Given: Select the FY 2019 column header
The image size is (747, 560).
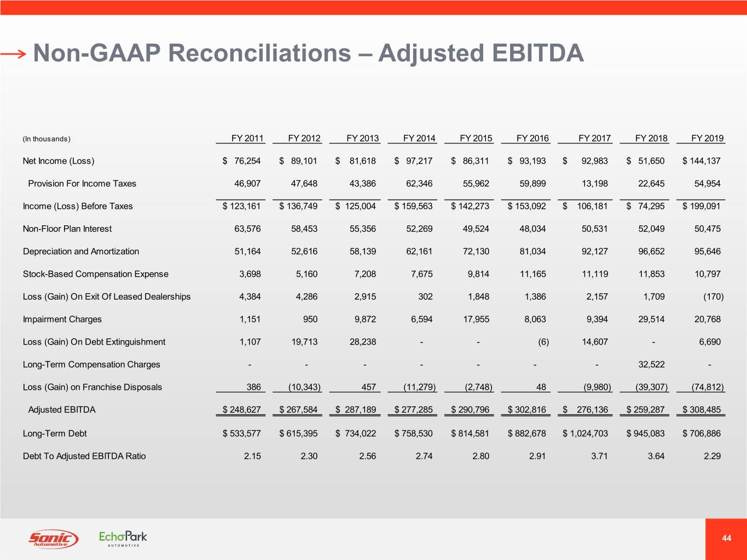Looking at the screenshot, I should pos(707,138).
